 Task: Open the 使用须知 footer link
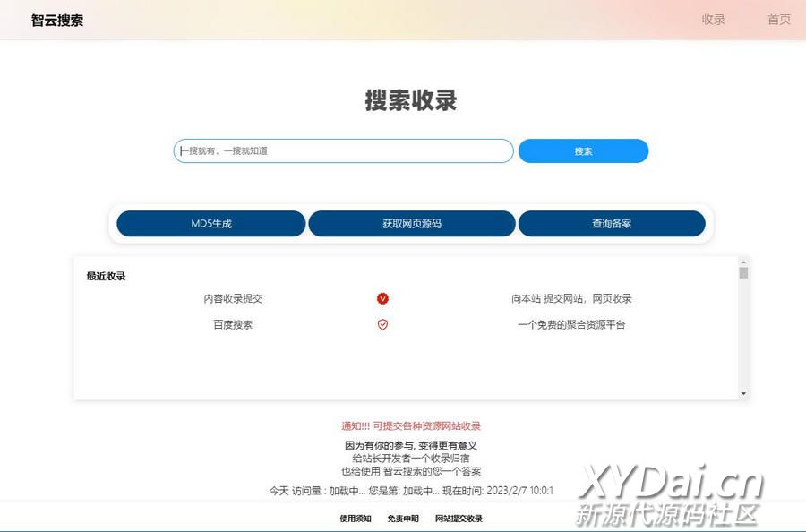coord(356,519)
